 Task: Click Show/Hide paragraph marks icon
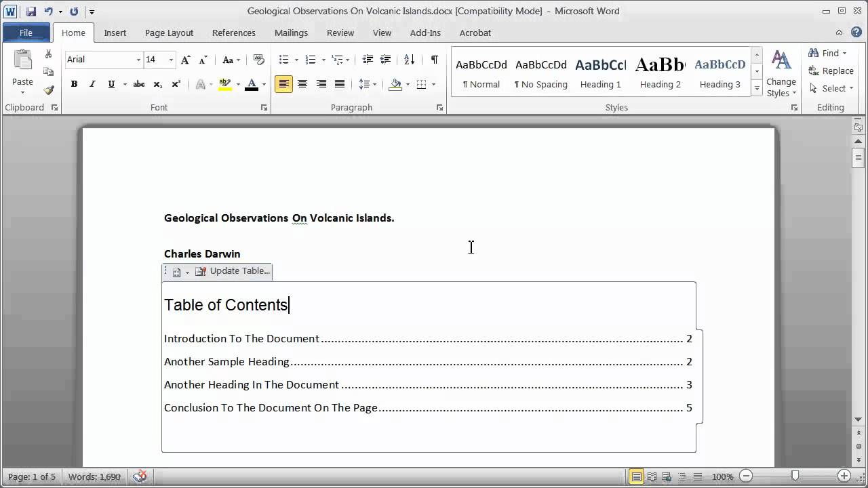pyautogui.click(x=434, y=60)
